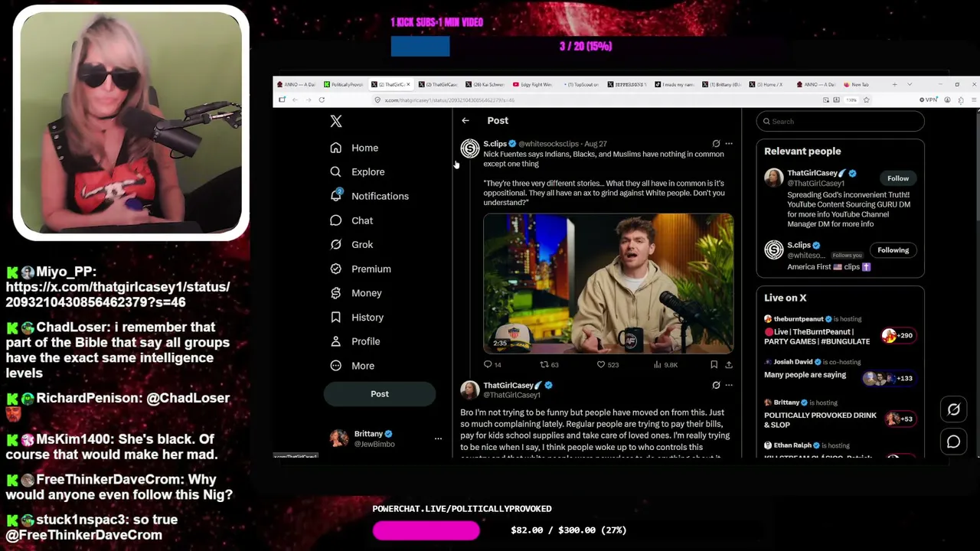
Task: Switch to the (26) Kai Schwem tab
Action: (485, 84)
